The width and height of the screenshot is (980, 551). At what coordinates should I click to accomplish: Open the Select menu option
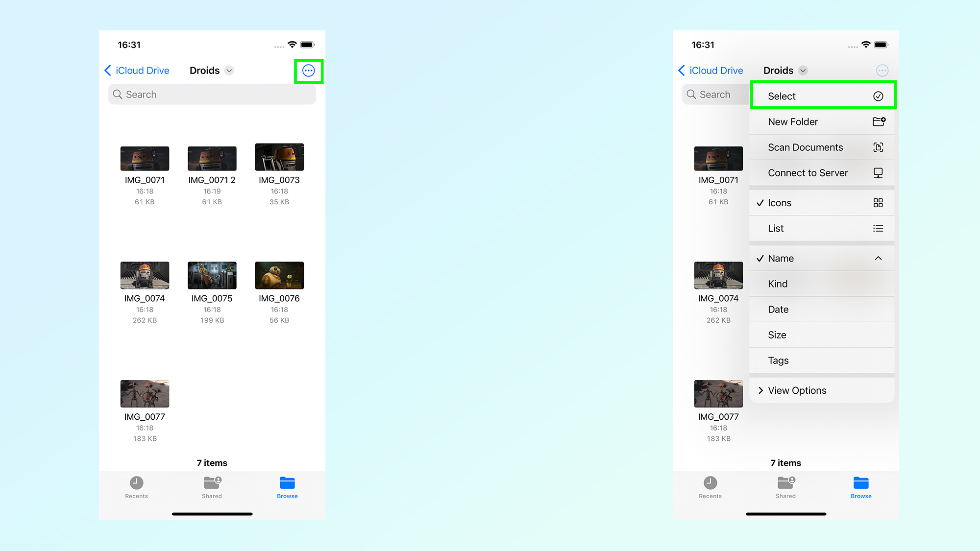tap(823, 96)
